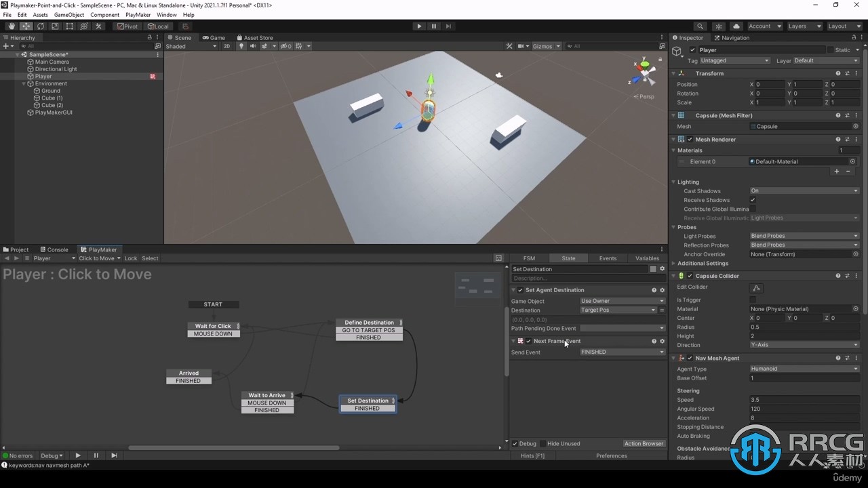Open the PlayMaker menu

coord(138,15)
